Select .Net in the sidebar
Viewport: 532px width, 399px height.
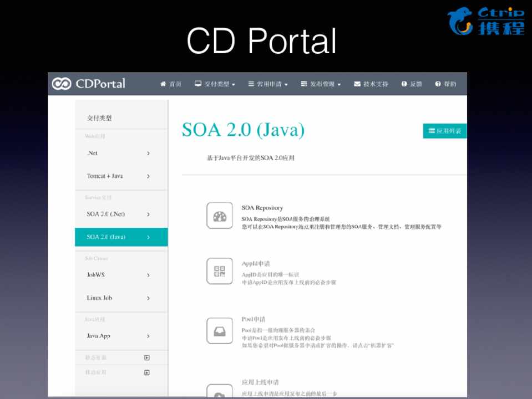point(118,153)
